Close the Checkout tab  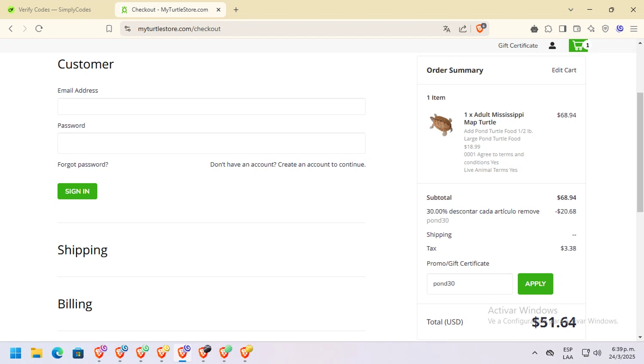[x=218, y=9]
